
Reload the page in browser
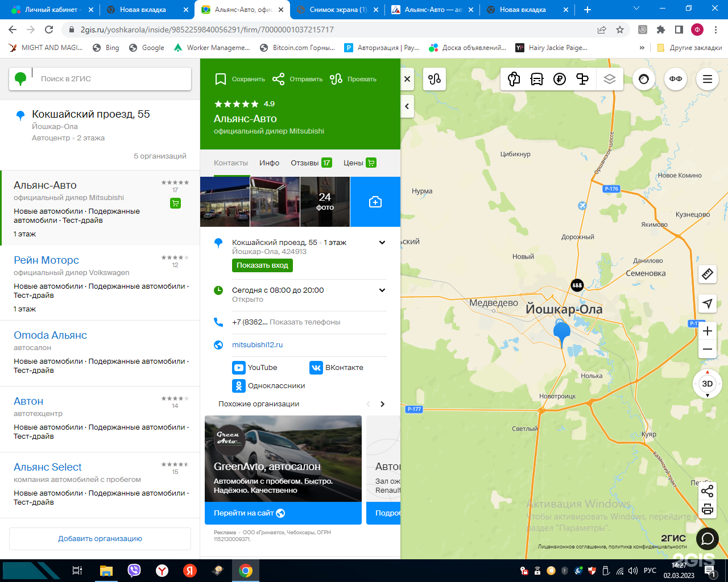pyautogui.click(x=49, y=30)
